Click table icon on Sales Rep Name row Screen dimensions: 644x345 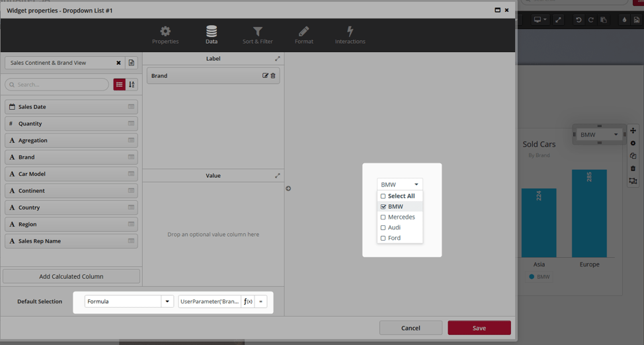pyautogui.click(x=131, y=241)
